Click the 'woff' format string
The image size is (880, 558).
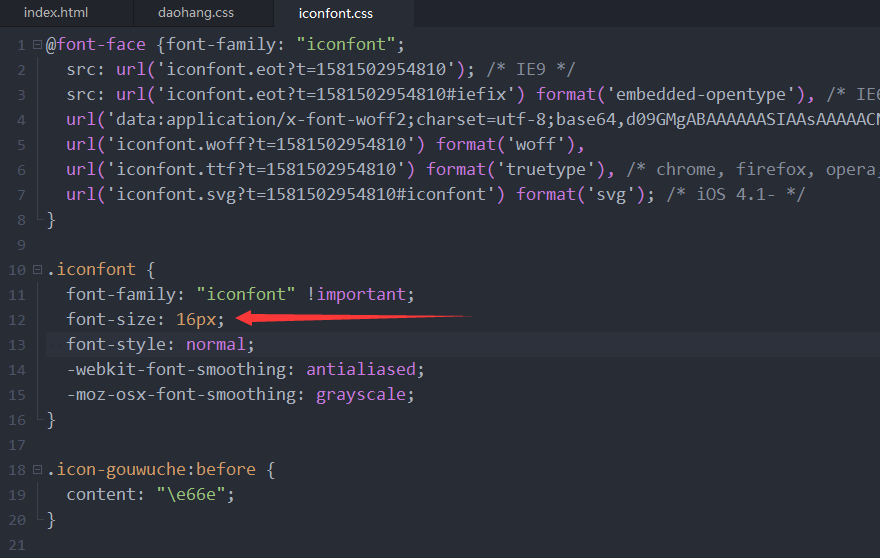point(536,144)
